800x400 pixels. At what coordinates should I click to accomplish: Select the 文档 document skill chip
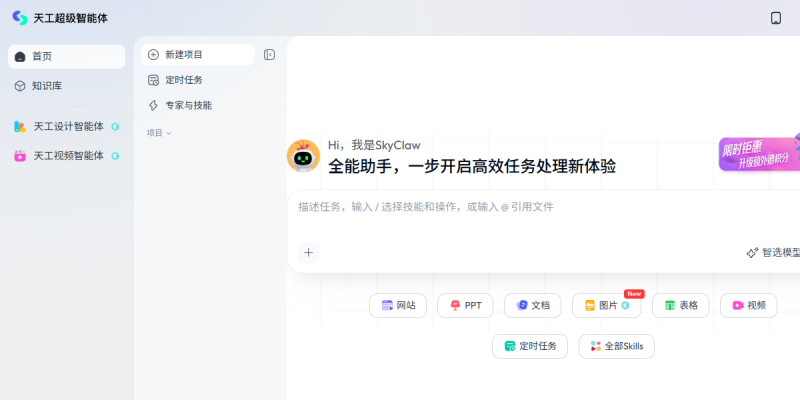coord(533,306)
